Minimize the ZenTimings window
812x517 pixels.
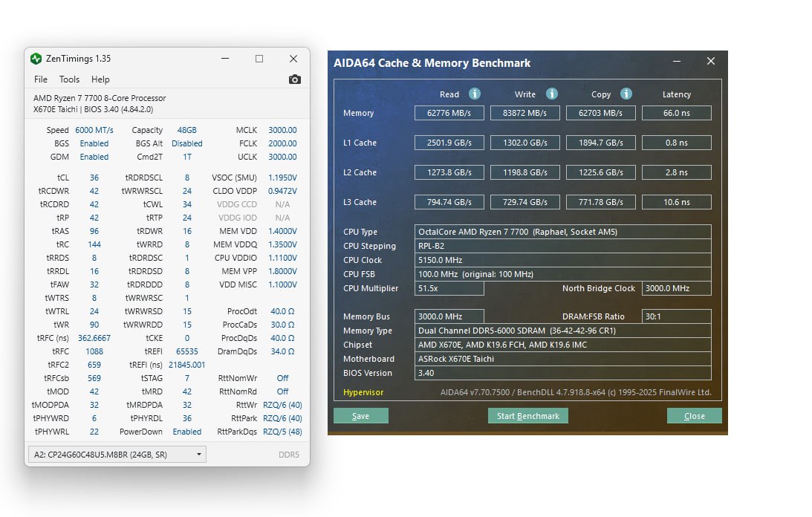click(x=225, y=59)
